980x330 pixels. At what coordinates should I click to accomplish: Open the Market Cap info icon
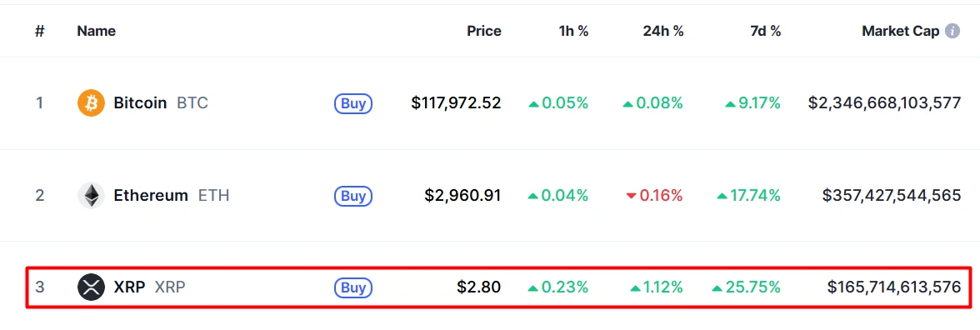[952, 31]
